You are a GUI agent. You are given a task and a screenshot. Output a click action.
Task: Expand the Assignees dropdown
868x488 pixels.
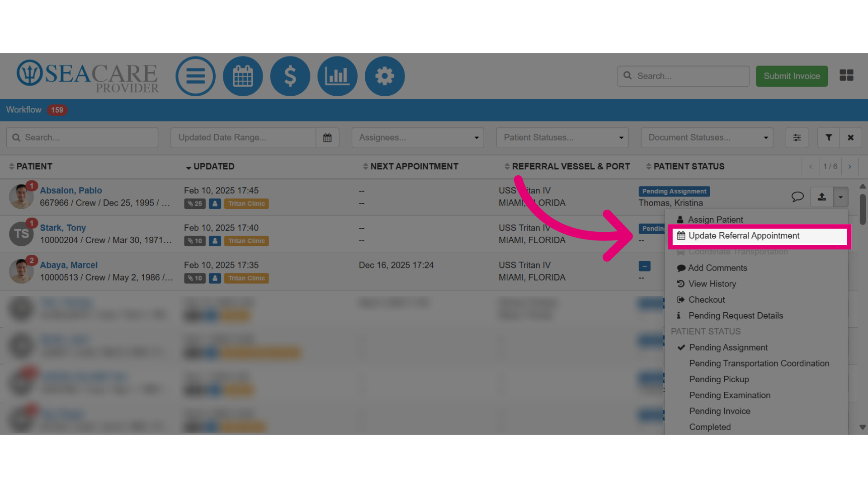pos(418,137)
